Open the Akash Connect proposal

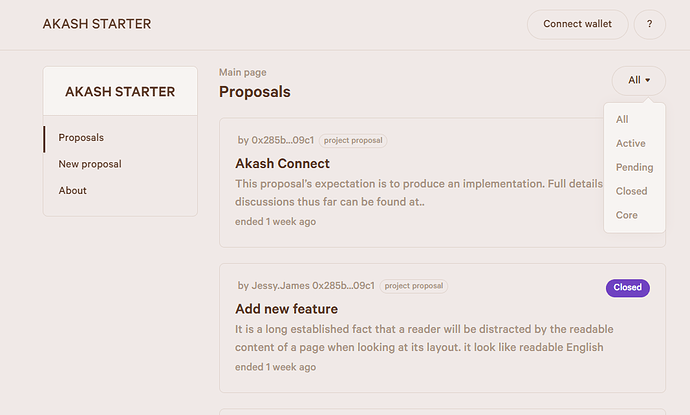coord(282,163)
